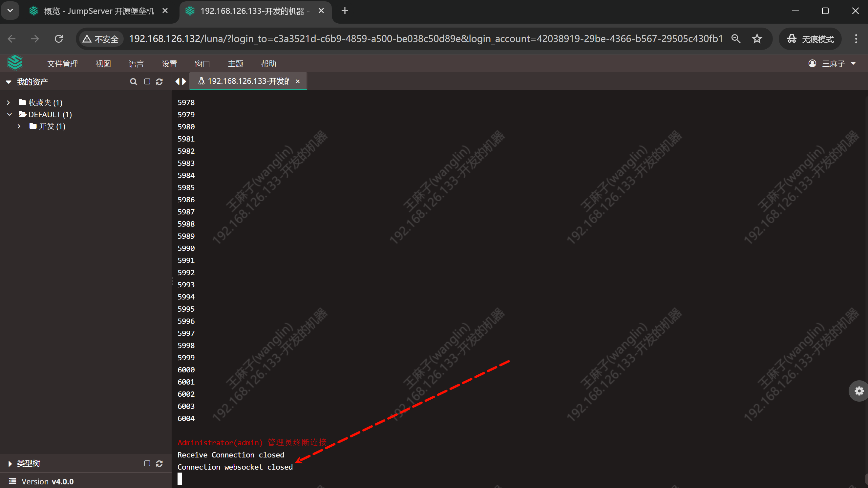Close the 192.168.126.133 terminal tab
This screenshot has height=488, width=868.
298,81
